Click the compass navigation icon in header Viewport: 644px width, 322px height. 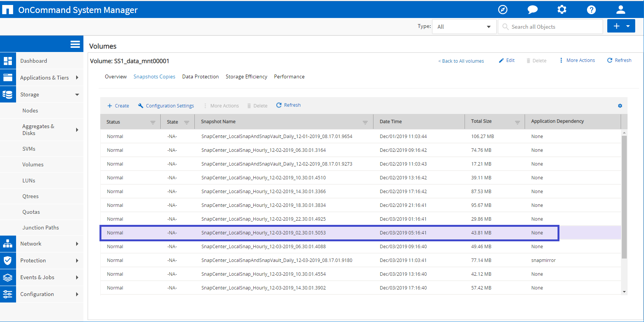click(503, 10)
